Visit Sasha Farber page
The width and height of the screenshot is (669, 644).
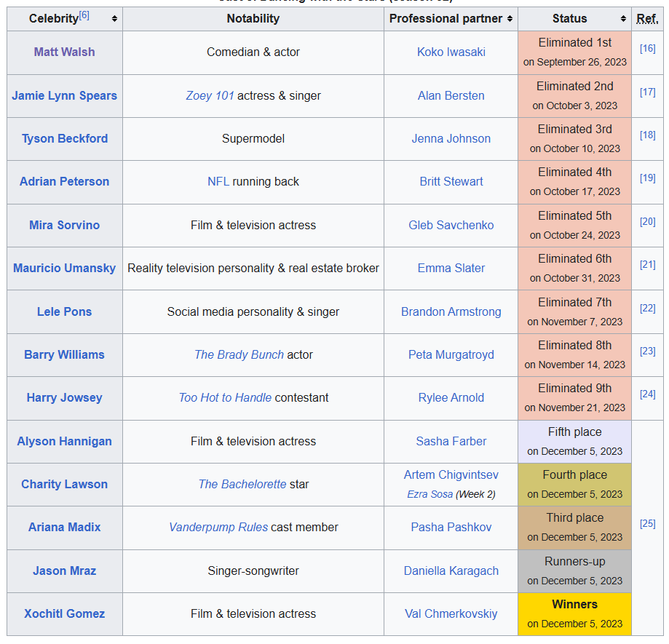tap(451, 442)
